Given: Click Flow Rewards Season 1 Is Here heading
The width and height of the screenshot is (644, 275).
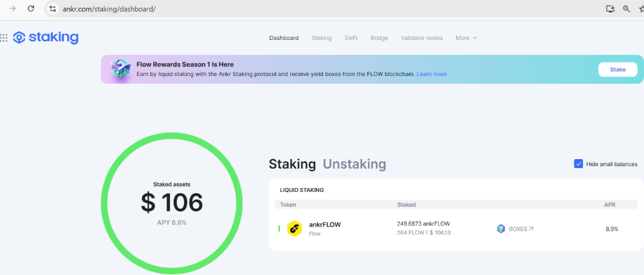Looking at the screenshot, I should coord(185,64).
